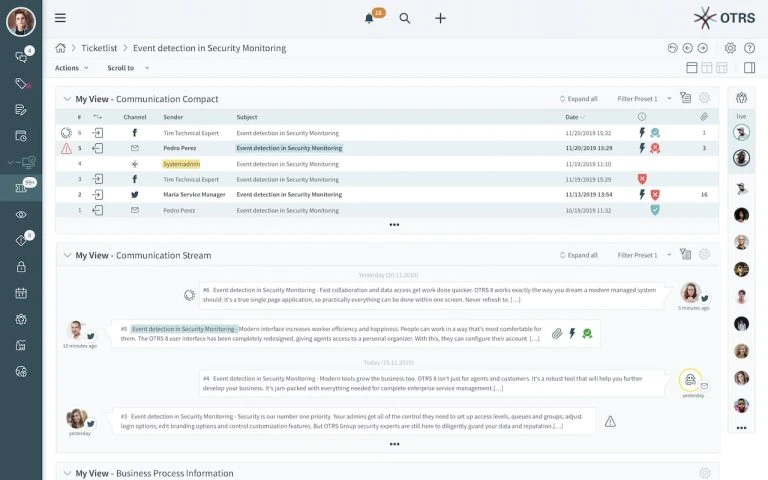Select Maria Service Manager article row

387,194
